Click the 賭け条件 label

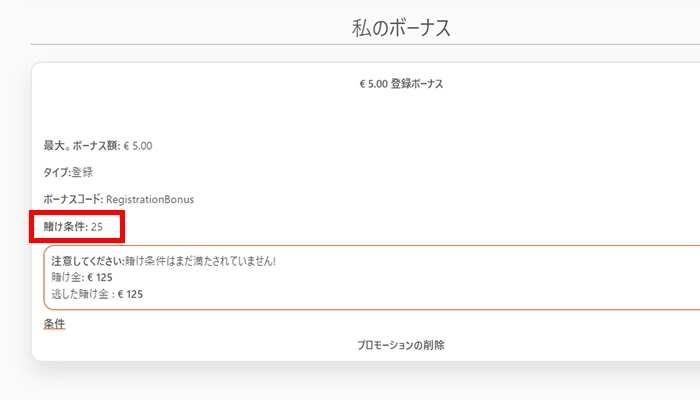click(65, 227)
